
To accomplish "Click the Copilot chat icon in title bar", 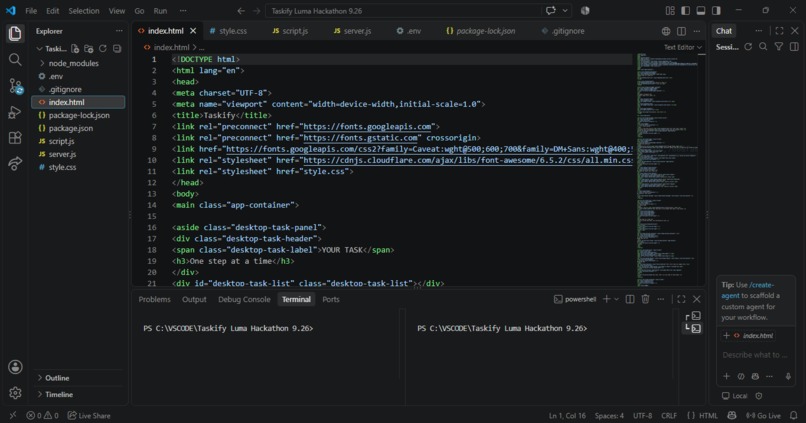I will click(551, 11).
